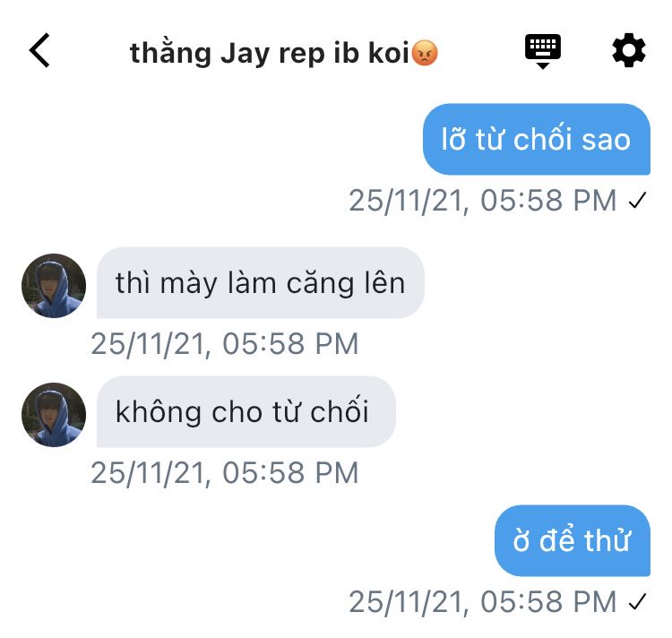Open chat settings via the gear icon

click(x=628, y=50)
